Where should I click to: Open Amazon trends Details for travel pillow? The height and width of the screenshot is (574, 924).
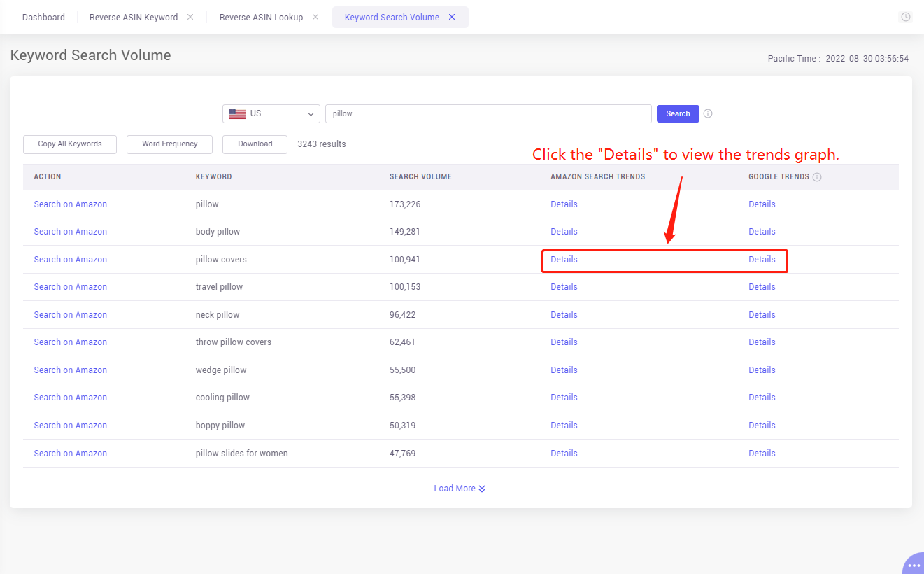click(x=564, y=287)
